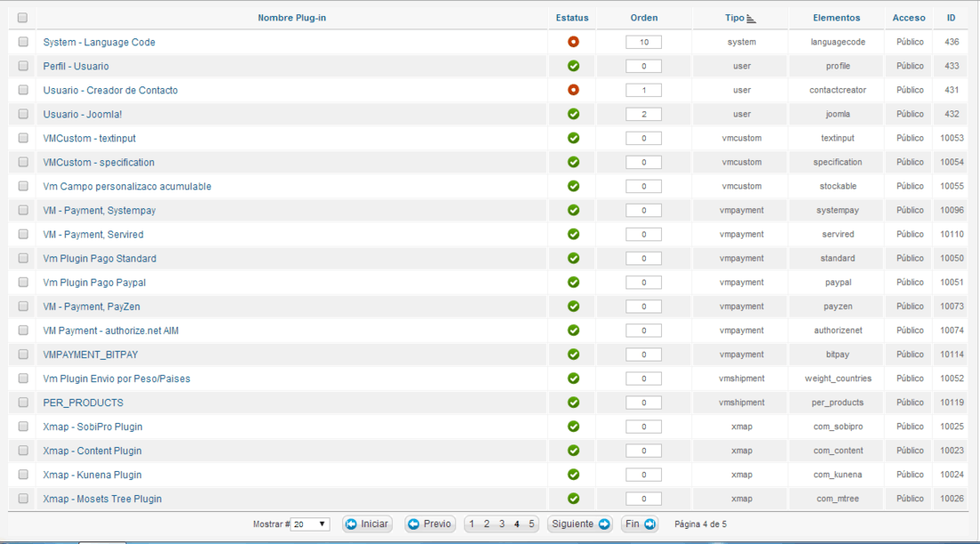Sort the table by ID column
The height and width of the screenshot is (544, 980).
951,18
